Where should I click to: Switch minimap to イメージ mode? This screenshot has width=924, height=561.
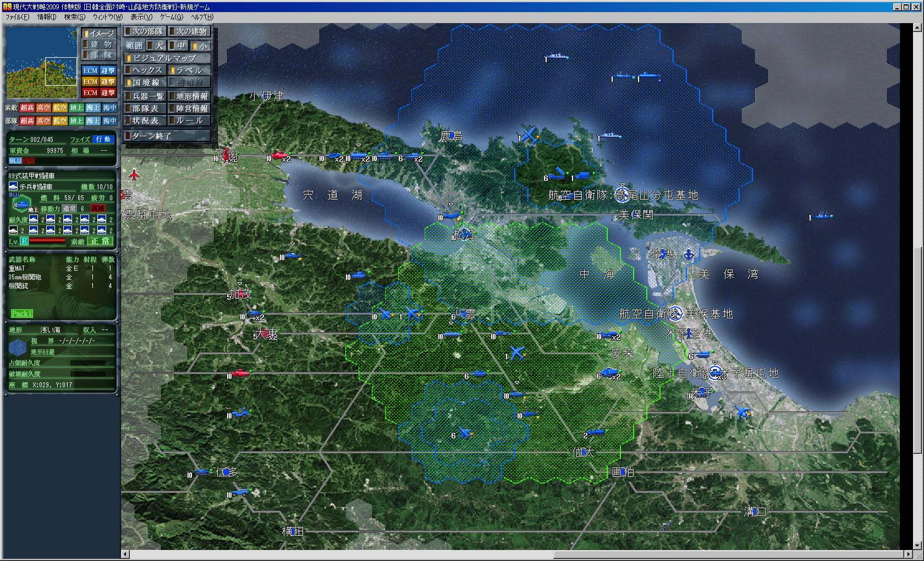point(99,34)
